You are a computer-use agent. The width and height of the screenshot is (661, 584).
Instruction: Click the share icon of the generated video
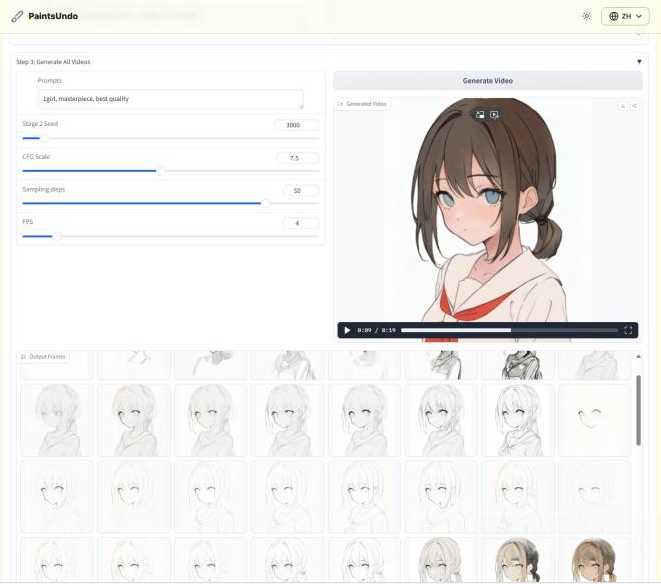[x=634, y=105]
